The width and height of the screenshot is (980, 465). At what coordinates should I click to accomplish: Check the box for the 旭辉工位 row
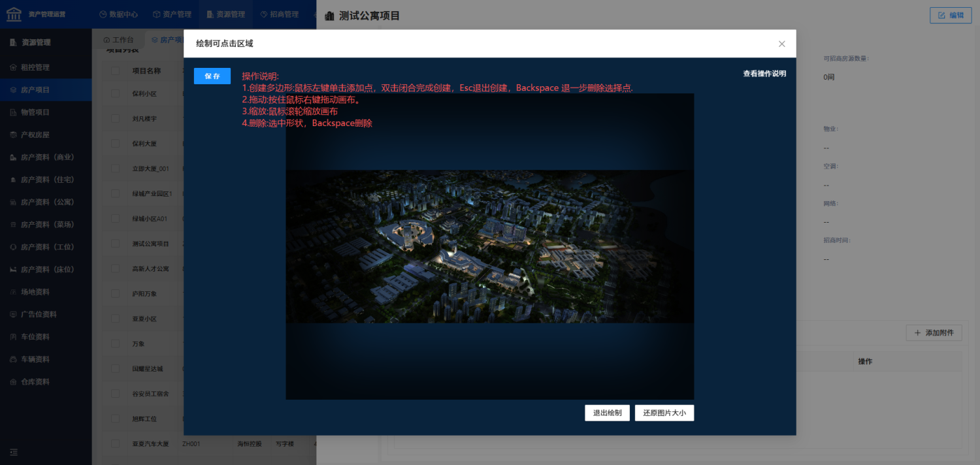[115, 419]
